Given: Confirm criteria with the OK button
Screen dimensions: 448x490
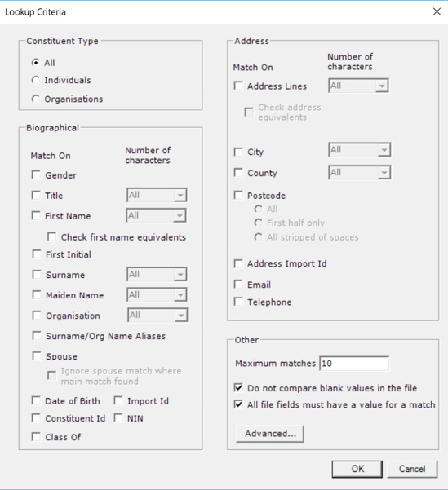Looking at the screenshot, I should tap(357, 469).
